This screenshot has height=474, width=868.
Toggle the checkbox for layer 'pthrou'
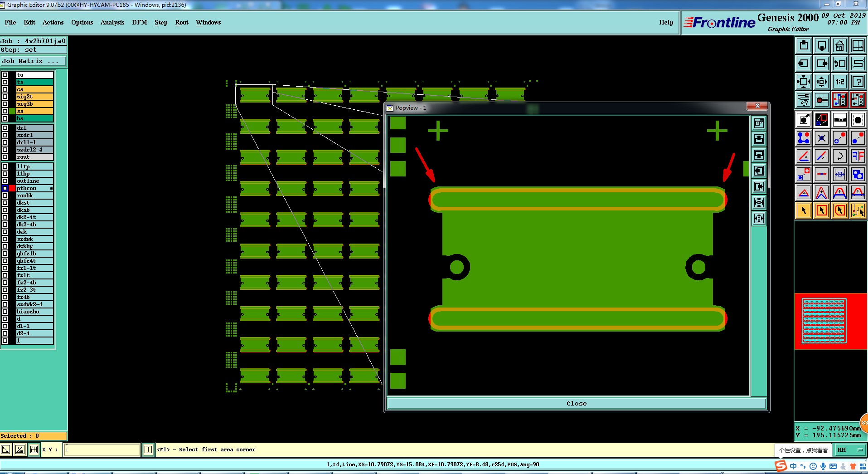pyautogui.click(x=5, y=188)
